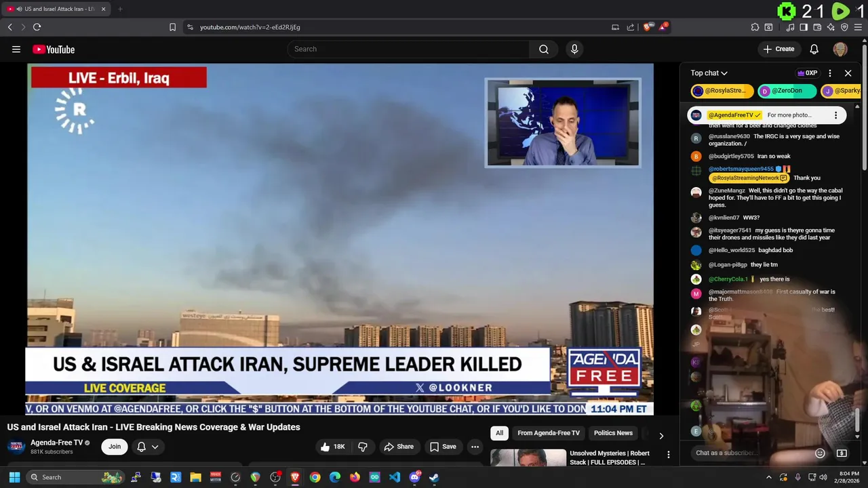868x488 pixels.
Task: Click the Create button
Action: [x=778, y=49]
